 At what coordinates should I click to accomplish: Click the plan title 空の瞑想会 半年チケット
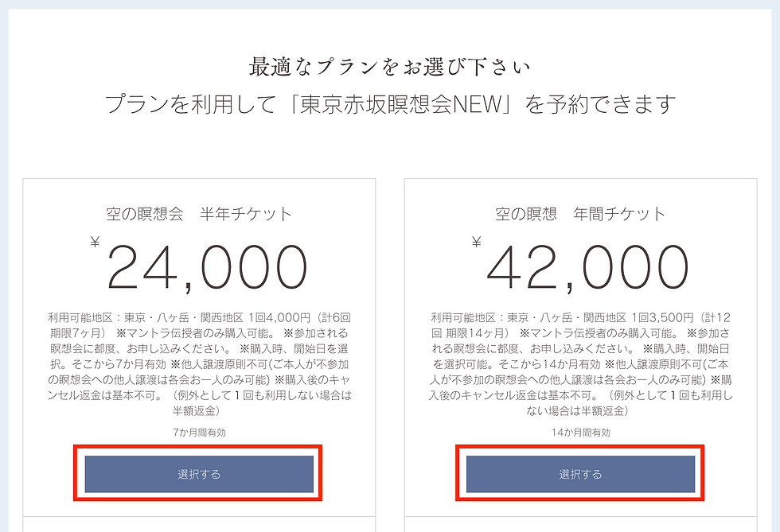(199, 214)
